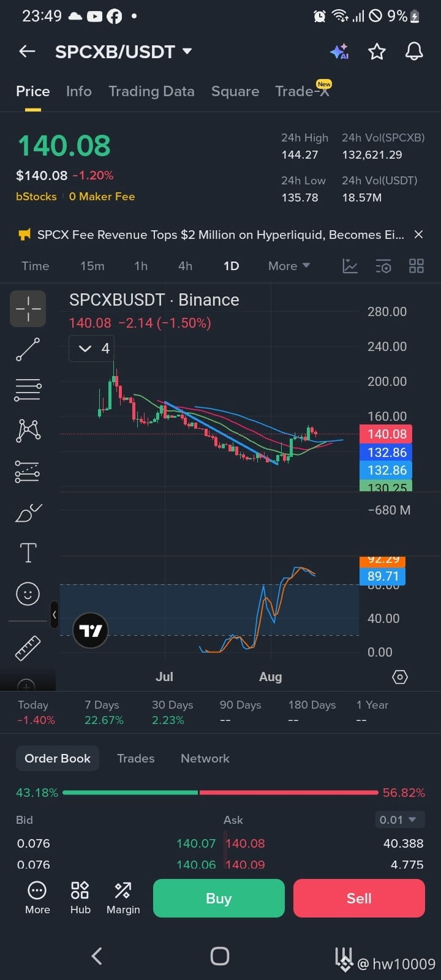Select the crosshair cursor tool
Image resolution: width=441 pixels, height=980 pixels.
[x=28, y=309]
